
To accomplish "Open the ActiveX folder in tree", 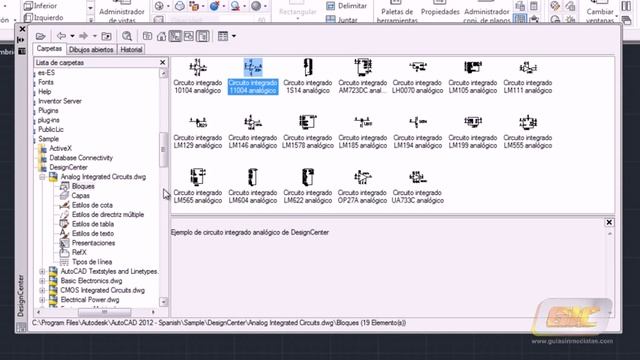I will tap(60, 149).
